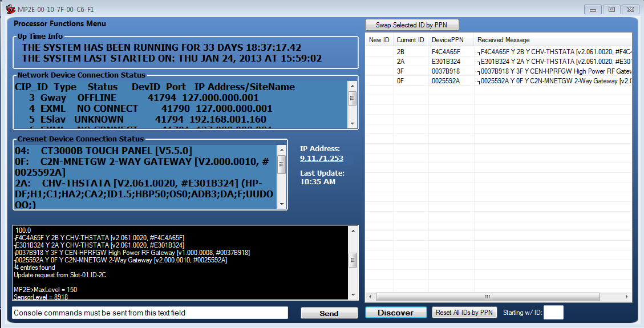The height and width of the screenshot is (328, 644).
Task: Sort by the New ID column header
Action: point(379,40)
